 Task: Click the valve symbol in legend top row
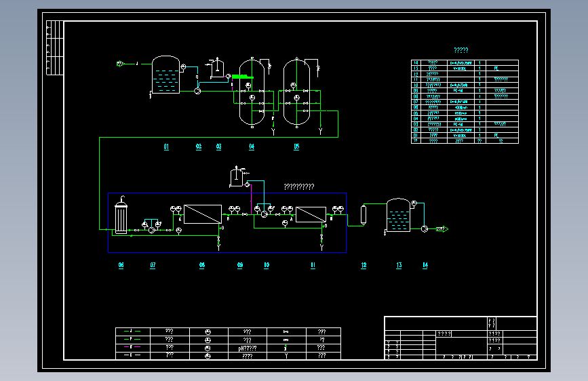pos(286,332)
